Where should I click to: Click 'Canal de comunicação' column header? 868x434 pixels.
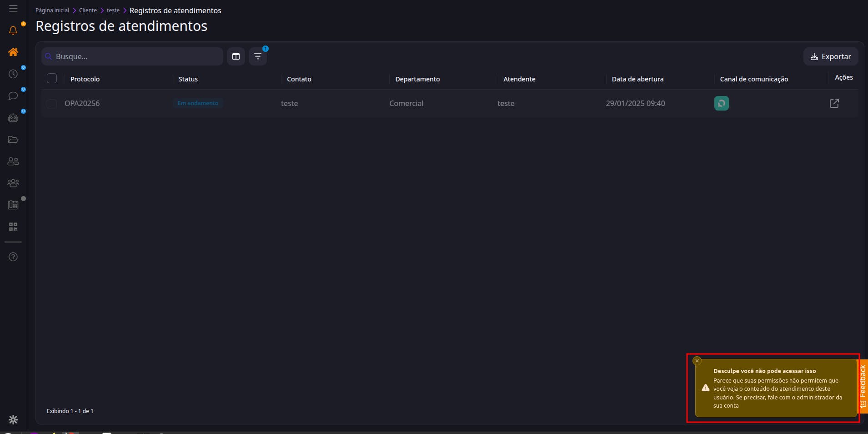(x=754, y=79)
